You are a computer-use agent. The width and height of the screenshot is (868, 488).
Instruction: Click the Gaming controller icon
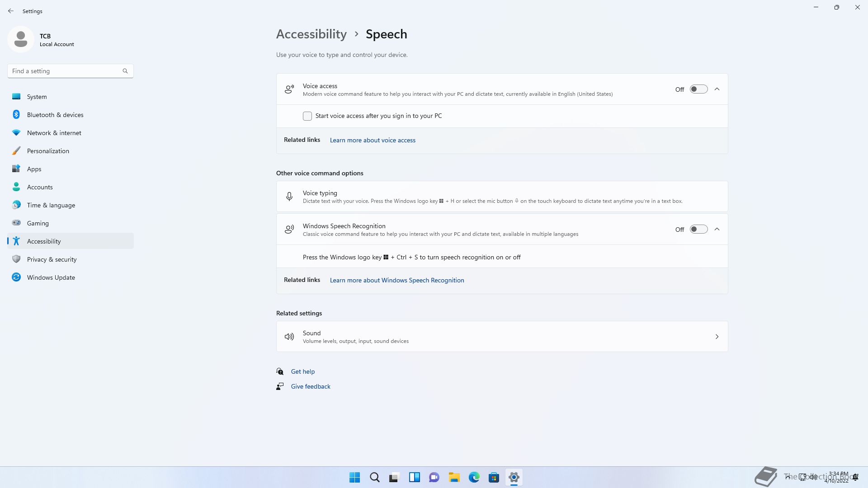pos(16,223)
